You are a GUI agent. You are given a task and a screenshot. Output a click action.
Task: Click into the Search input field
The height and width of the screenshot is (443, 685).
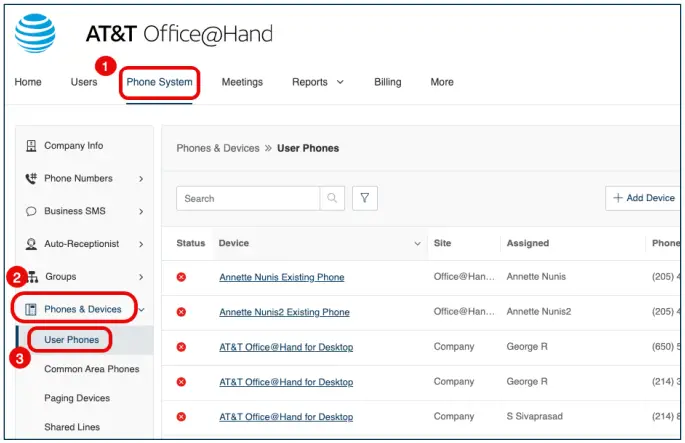(248, 198)
